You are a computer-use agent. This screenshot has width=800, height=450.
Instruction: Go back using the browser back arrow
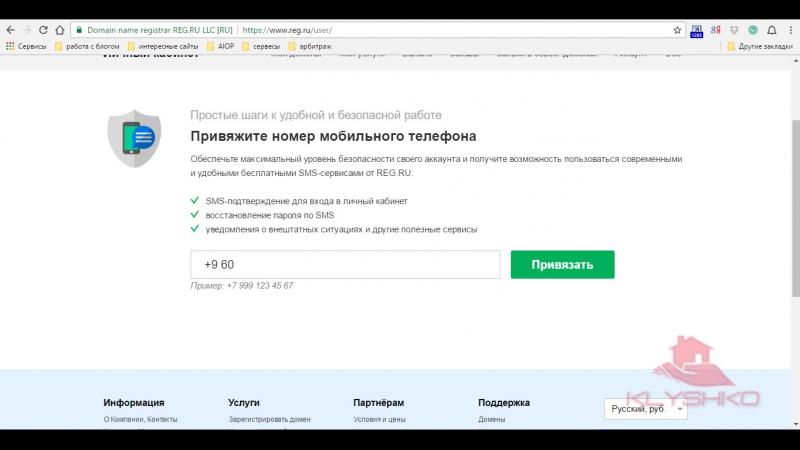click(x=11, y=30)
